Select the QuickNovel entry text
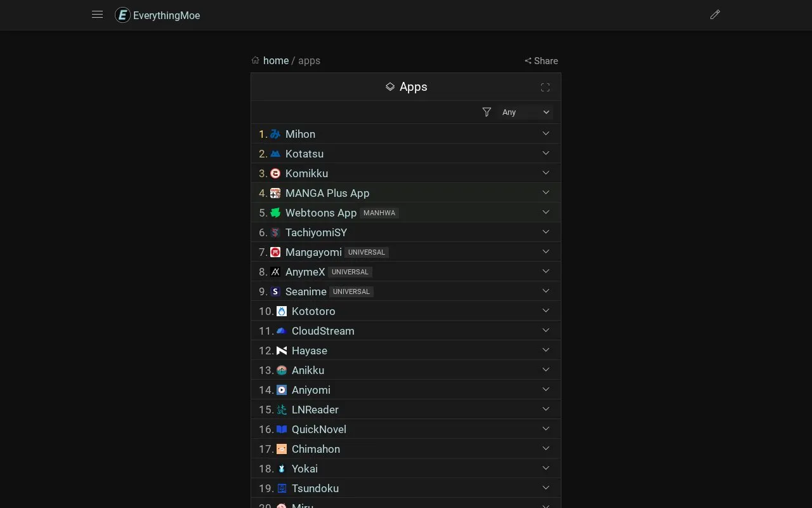 coord(319,429)
